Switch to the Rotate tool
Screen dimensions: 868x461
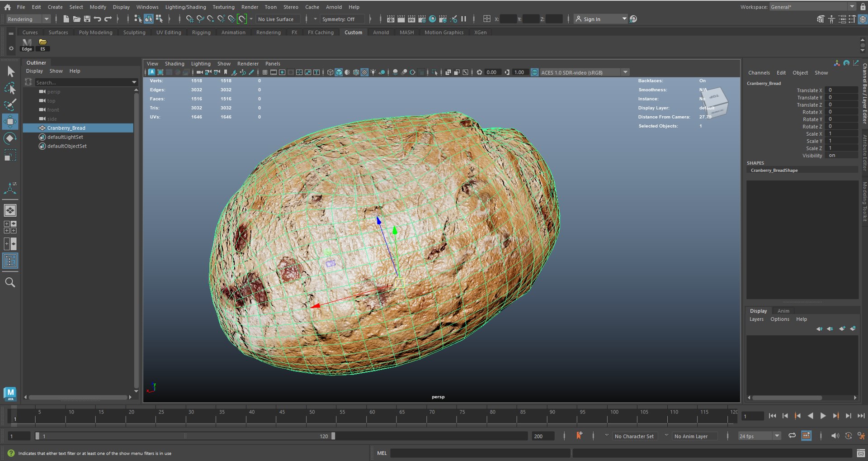10,138
